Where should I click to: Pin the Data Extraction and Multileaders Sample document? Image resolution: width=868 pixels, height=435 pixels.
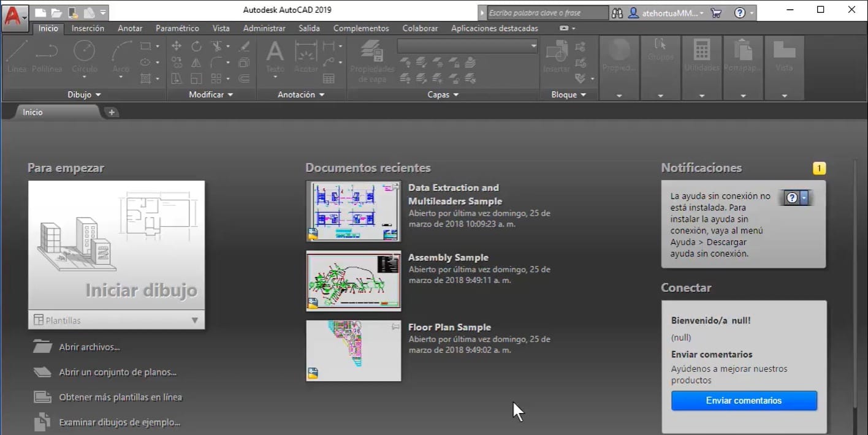coord(395,187)
